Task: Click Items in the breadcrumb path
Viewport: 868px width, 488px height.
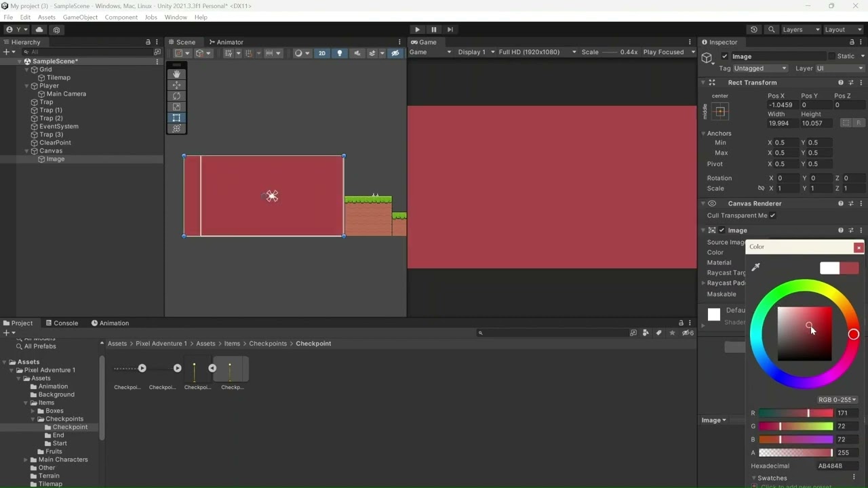Action: [232, 344]
